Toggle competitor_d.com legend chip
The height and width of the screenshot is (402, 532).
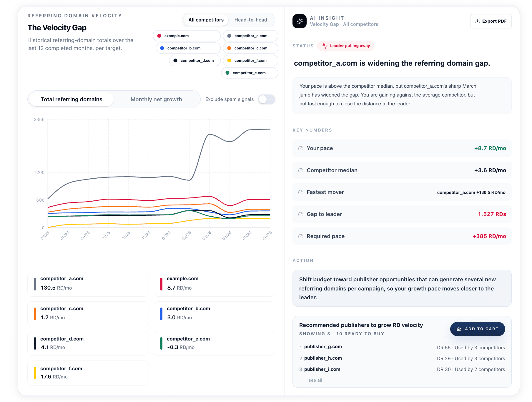pyautogui.click(x=195, y=61)
